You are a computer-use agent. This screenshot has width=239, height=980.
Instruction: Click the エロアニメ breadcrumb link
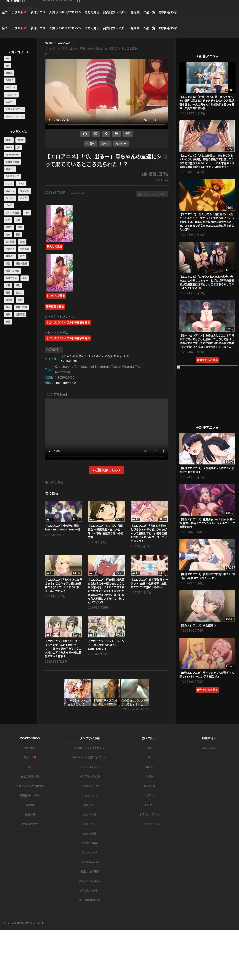(x=64, y=43)
